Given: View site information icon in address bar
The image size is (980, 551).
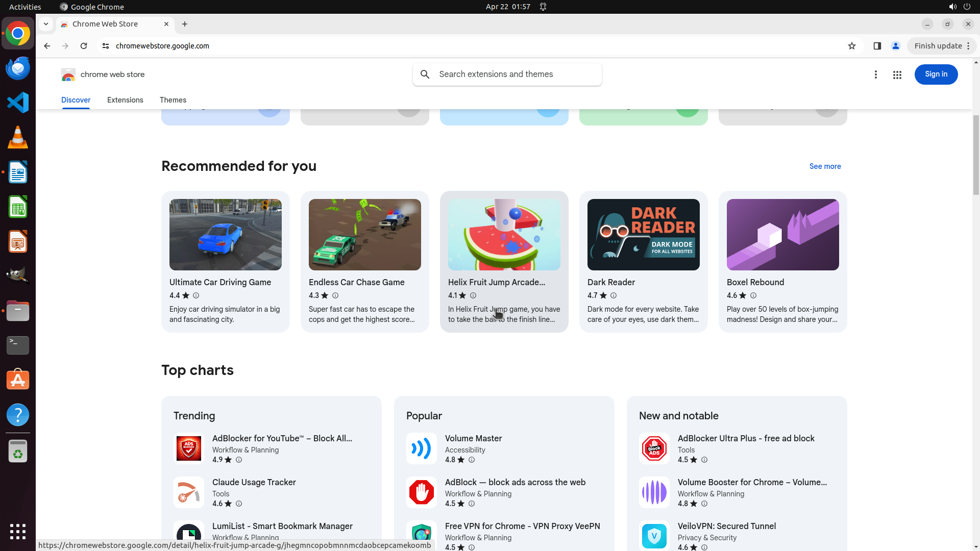Looking at the screenshot, I should pyautogui.click(x=106, y=46).
